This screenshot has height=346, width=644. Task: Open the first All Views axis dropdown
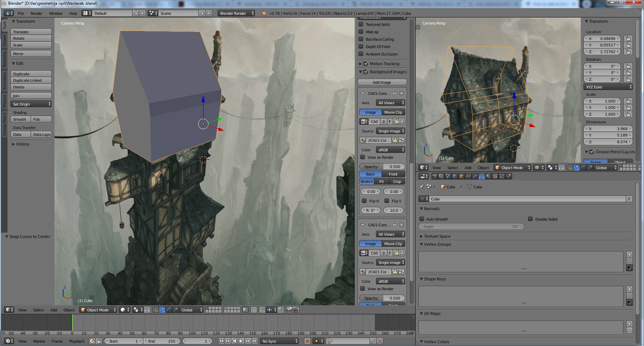[390, 103]
